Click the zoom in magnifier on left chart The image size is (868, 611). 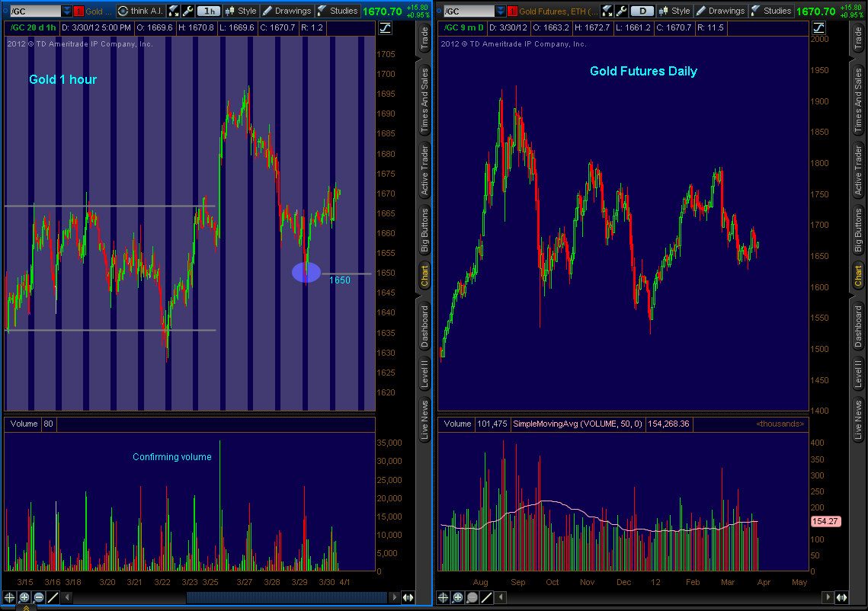pyautogui.click(x=24, y=598)
